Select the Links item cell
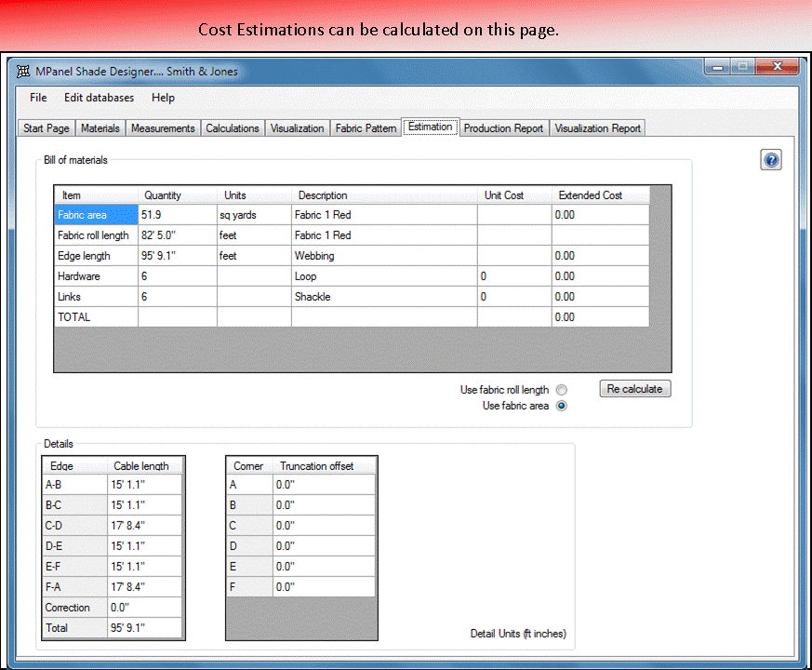812x670 pixels. pyautogui.click(x=97, y=297)
